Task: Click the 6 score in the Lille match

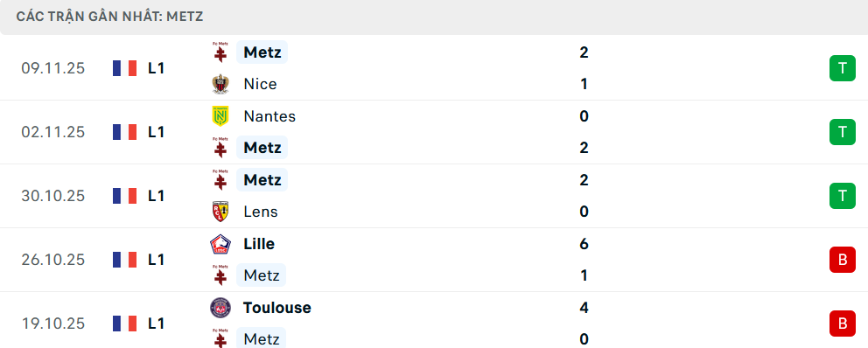Action: tap(584, 244)
